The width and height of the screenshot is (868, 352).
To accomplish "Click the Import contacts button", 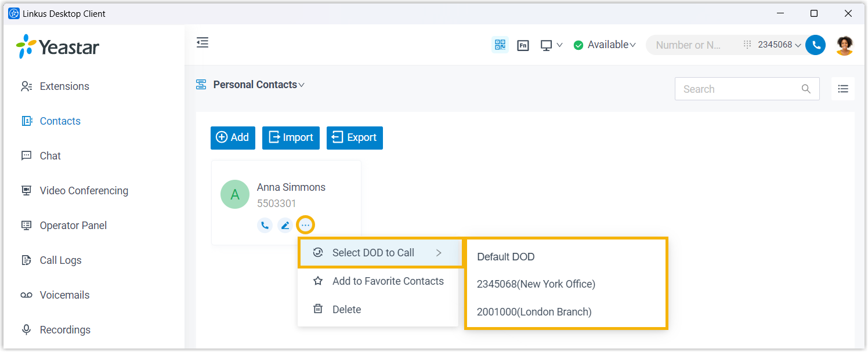I will (291, 137).
